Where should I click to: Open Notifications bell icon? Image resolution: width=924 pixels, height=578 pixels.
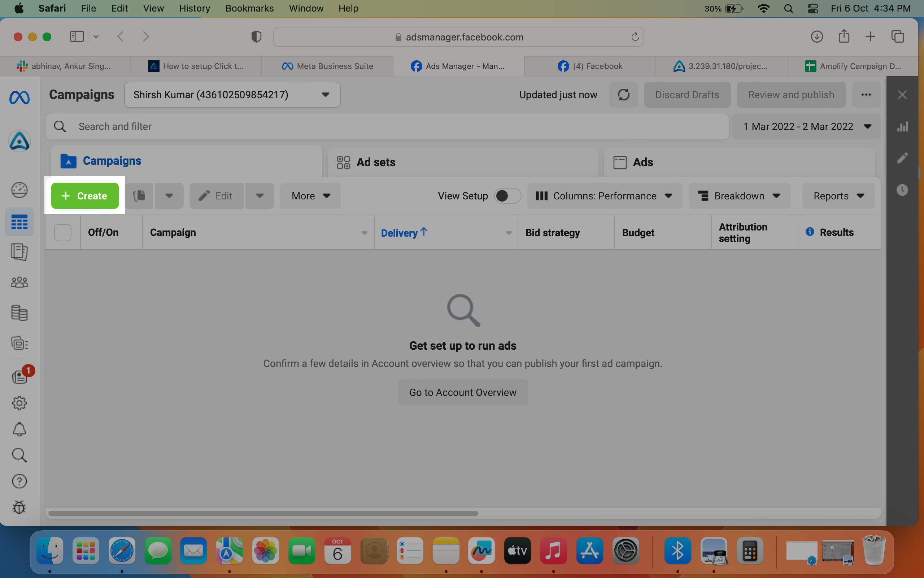pos(19,429)
